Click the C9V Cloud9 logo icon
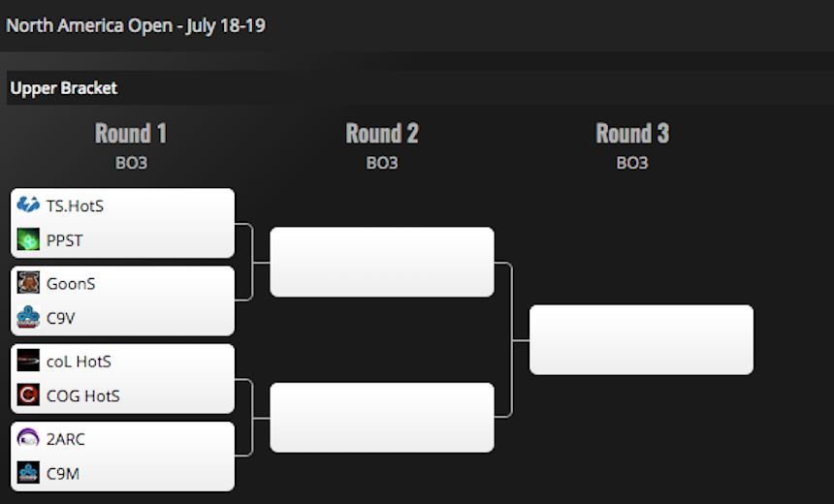Screen dimensions: 834x504 pos(28,317)
